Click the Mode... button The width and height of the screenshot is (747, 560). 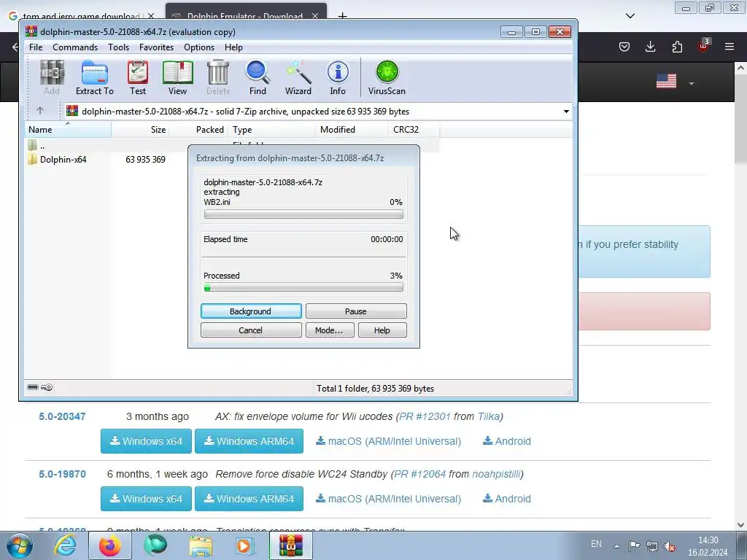coord(330,330)
